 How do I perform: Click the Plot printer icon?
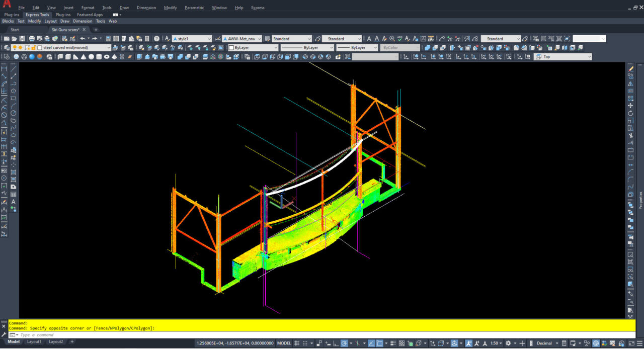(32, 39)
